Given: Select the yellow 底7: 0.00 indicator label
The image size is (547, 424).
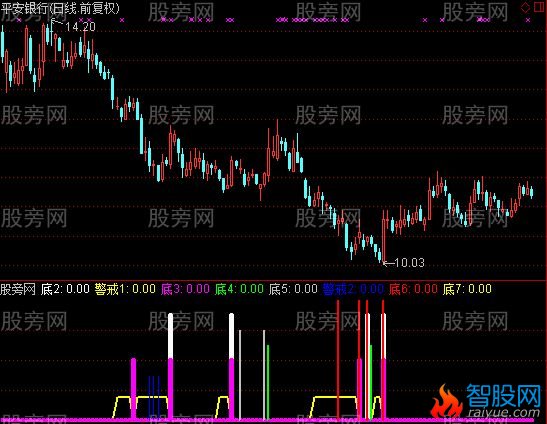Looking at the screenshot, I should [x=467, y=289].
